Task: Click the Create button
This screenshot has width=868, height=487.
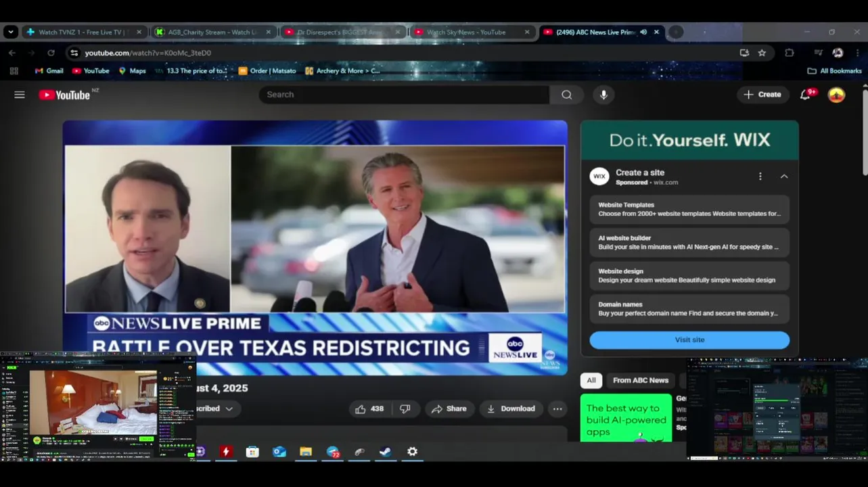Action: [762, 95]
